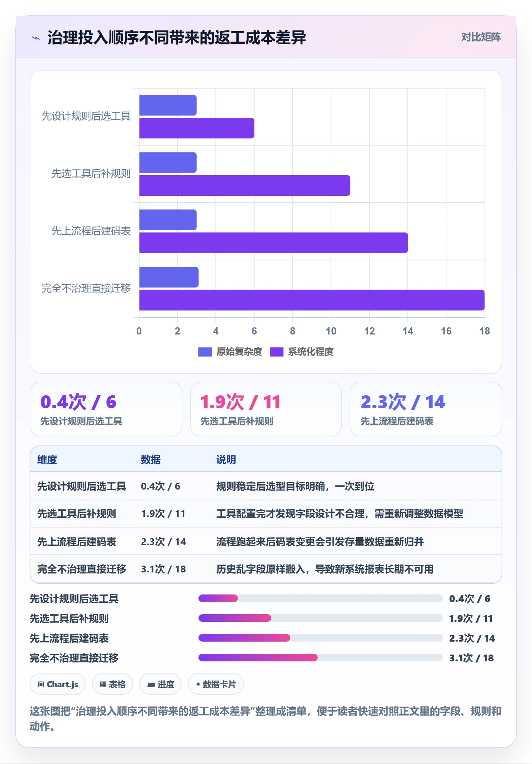The image size is (532, 764).
Task: Click the blue bar for 先设计规则后选工具
Action: coord(168,105)
